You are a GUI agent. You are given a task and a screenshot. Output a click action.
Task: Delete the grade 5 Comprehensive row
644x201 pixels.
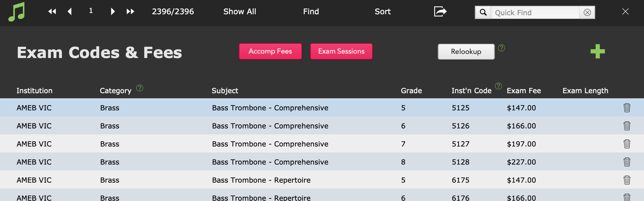(627, 108)
